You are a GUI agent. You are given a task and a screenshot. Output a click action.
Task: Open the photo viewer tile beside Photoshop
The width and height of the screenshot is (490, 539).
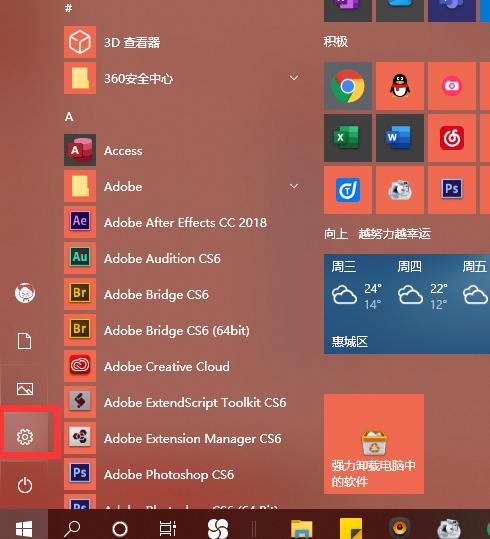400,190
